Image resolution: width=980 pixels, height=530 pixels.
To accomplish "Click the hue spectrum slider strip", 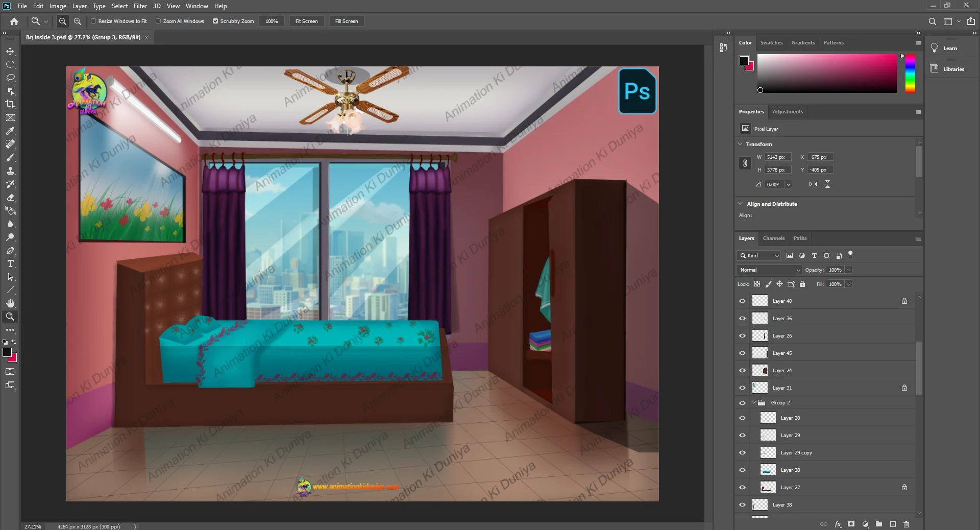I will pos(910,74).
